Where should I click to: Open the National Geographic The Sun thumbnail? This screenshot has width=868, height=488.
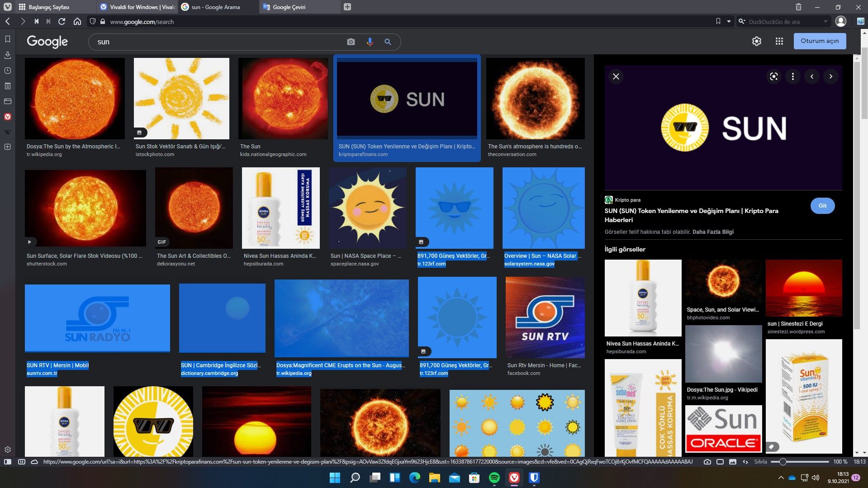coord(283,99)
